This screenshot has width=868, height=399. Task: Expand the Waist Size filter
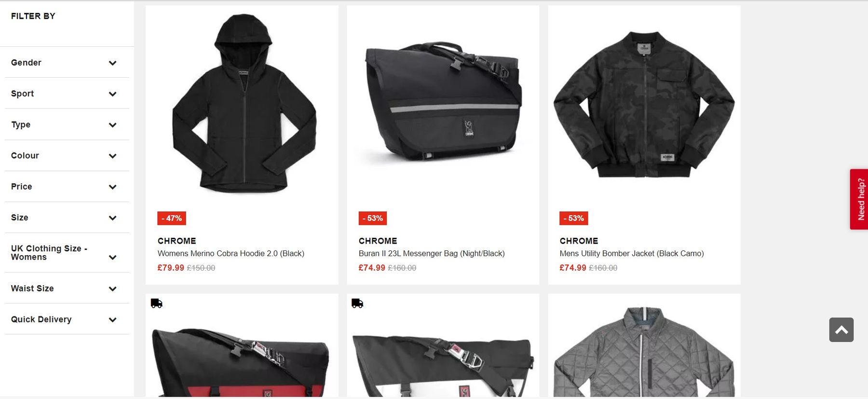(67, 289)
